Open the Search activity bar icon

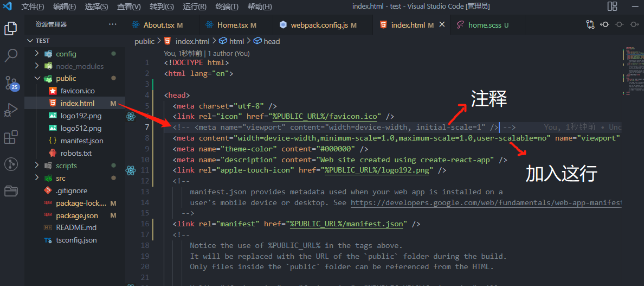[x=11, y=55]
